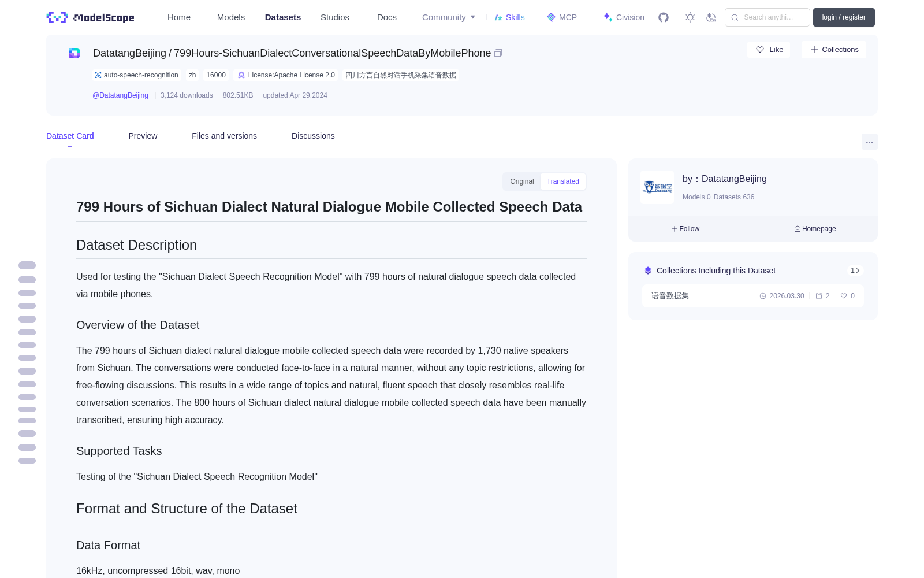Click the Dataset Description heading
Viewport: 924px width, 578px height.
click(136, 245)
